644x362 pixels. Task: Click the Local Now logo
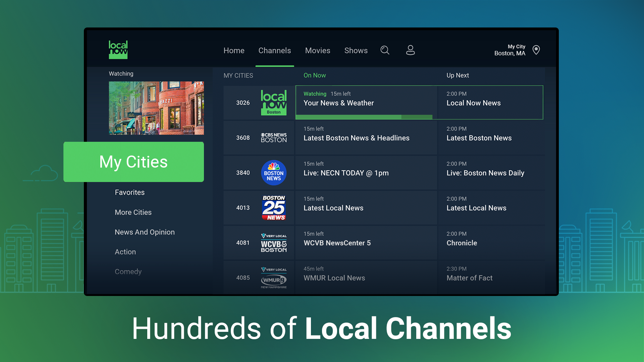[118, 50]
